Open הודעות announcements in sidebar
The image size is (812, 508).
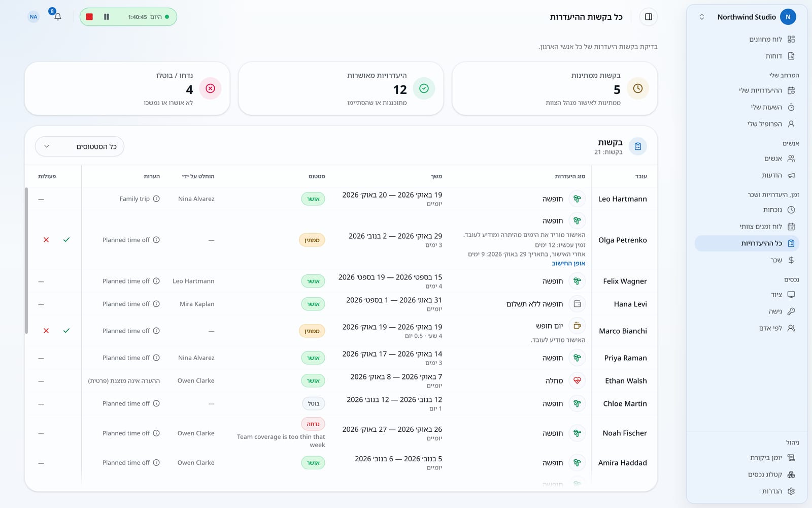point(747,175)
